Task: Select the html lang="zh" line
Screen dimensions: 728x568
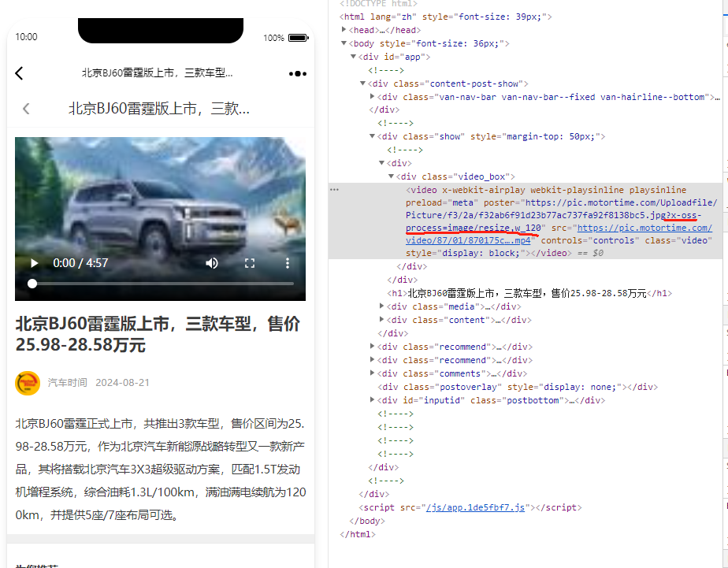Action: (446, 17)
